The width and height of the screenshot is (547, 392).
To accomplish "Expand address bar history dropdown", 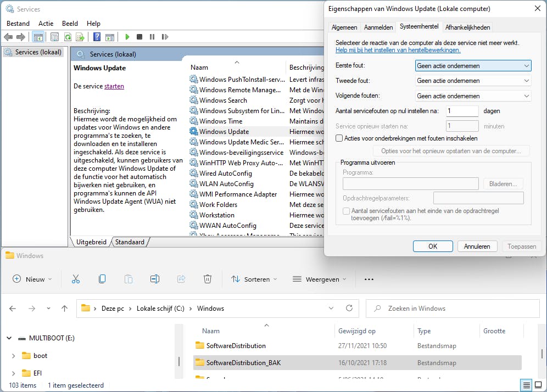I will pyautogui.click(x=331, y=308).
